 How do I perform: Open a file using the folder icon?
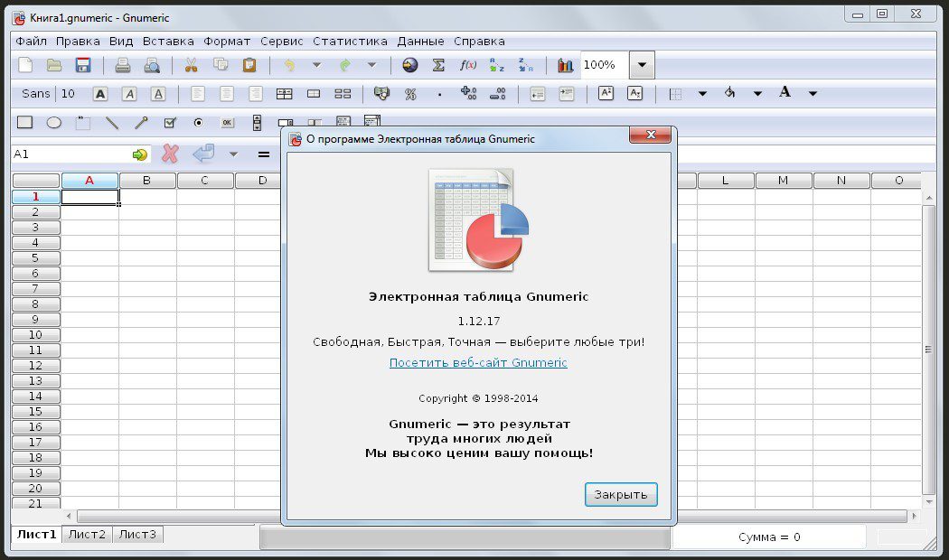(54, 65)
